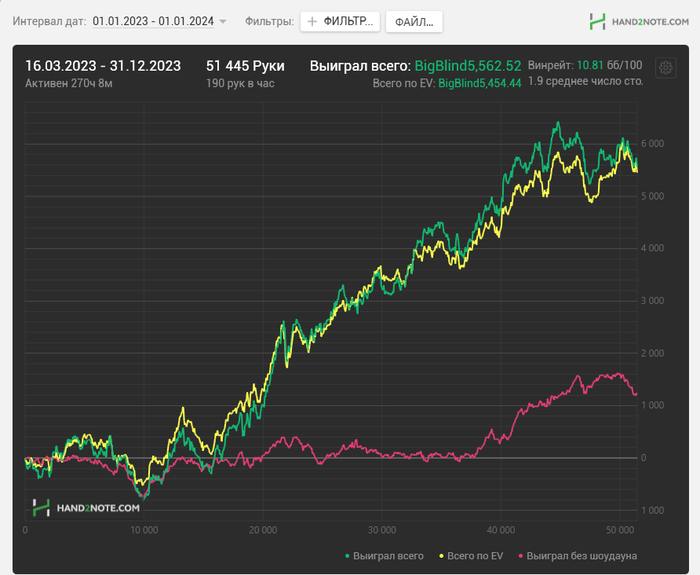Screen dimensions: 700x575
Task: Select the BigBlind5,454.44 EV value
Action: (479, 83)
